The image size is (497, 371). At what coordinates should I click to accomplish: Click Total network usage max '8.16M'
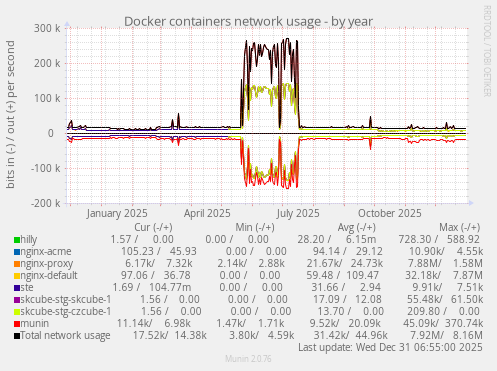tap(468, 335)
